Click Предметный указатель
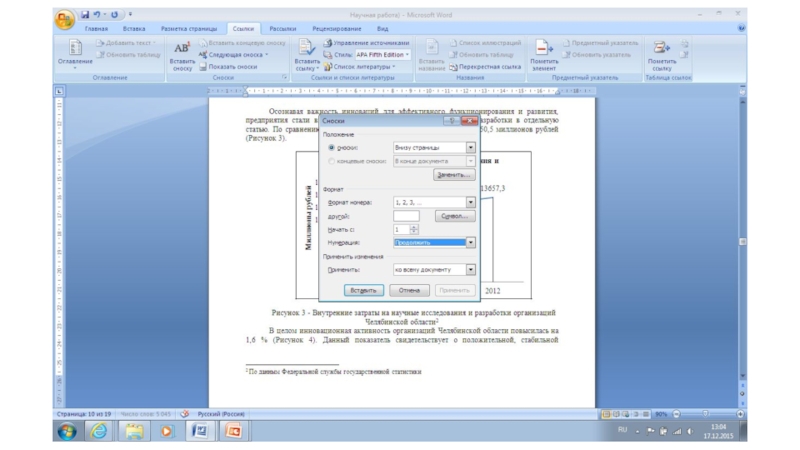This screenshot has height=450, width=800. pos(601,43)
